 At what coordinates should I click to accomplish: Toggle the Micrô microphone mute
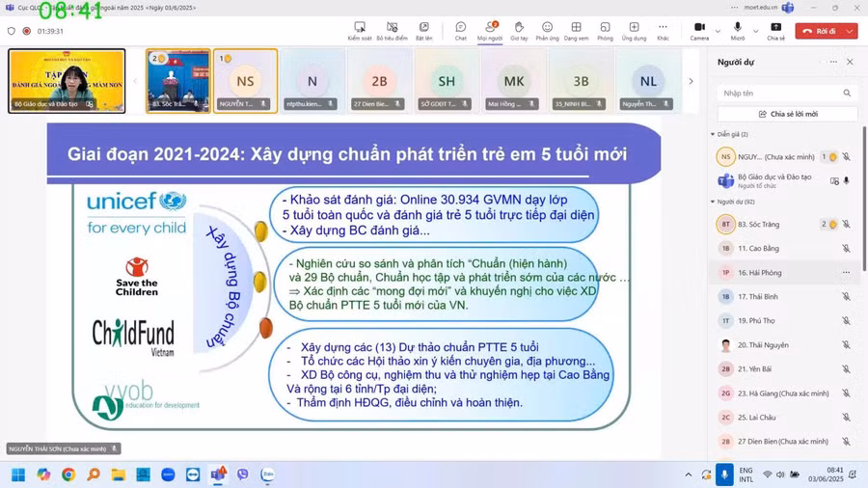point(737,28)
